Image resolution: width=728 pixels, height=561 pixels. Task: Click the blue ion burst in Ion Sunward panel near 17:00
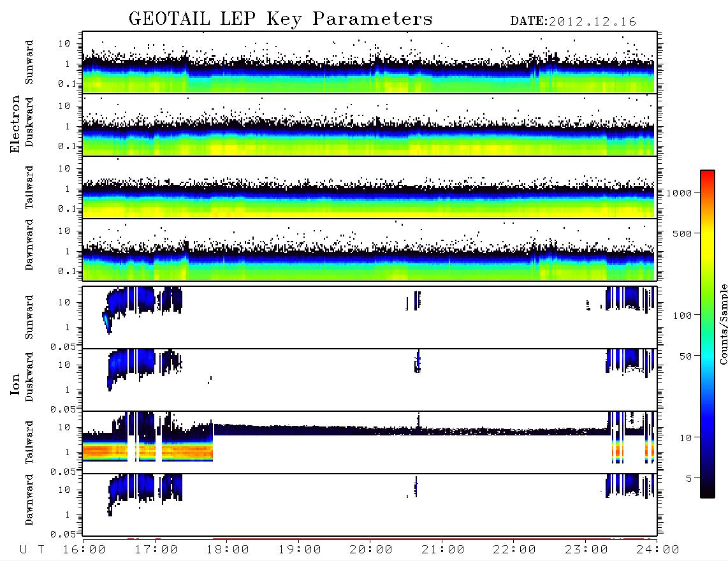145,300
